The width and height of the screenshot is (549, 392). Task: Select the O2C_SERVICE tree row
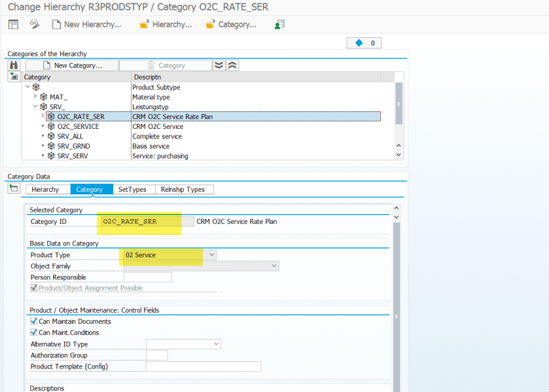click(x=78, y=126)
